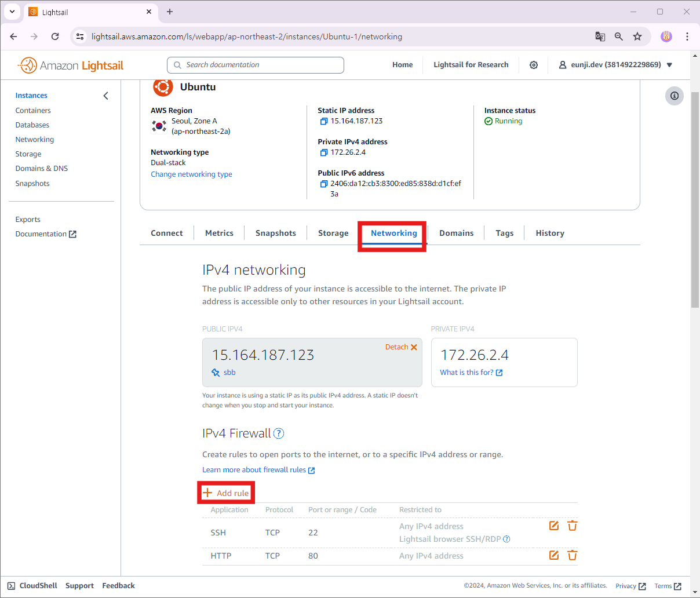Open Exports in the sidebar
Viewport: 700px width, 598px height.
(x=28, y=220)
